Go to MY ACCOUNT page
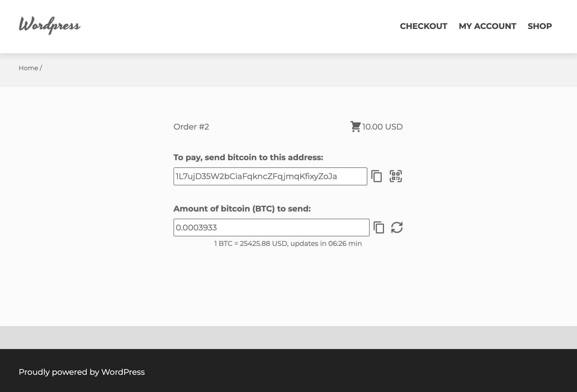This screenshot has width=577, height=392. coord(487,26)
